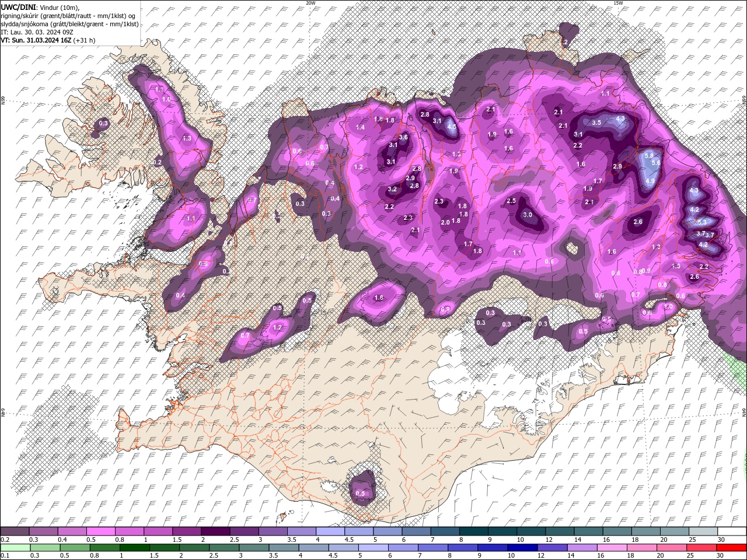
Task: Click the IT: Lau. 30. 03. 2024 09Z line
Action: pyautogui.click(x=37, y=32)
